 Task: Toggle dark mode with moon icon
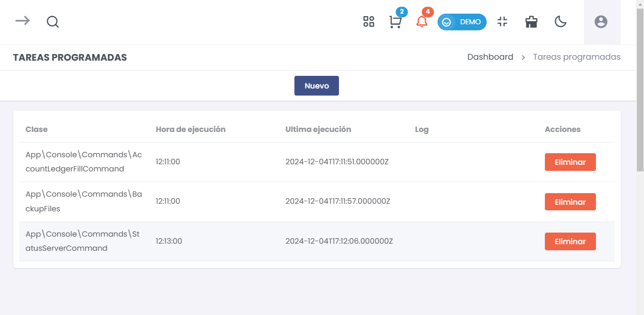tap(561, 22)
